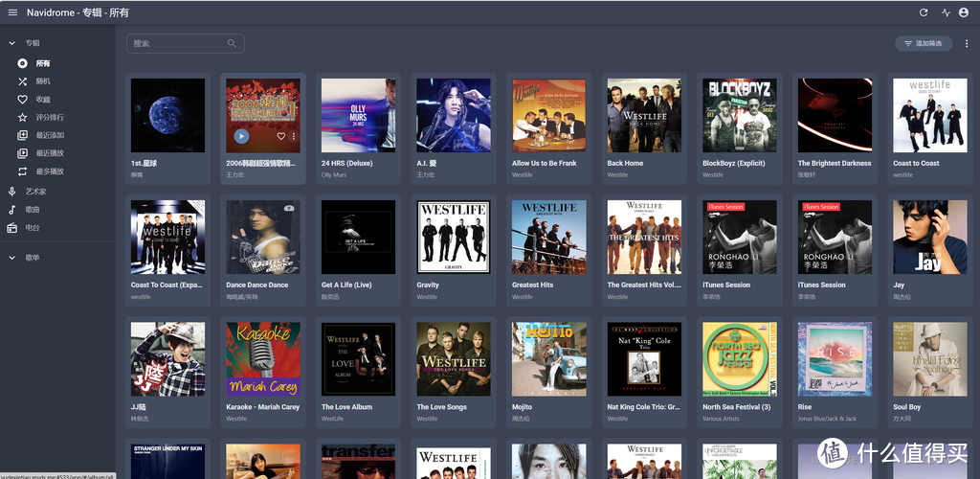This screenshot has width=980, height=479.
Task: Click the star icon beside 评分排行
Action: [23, 117]
